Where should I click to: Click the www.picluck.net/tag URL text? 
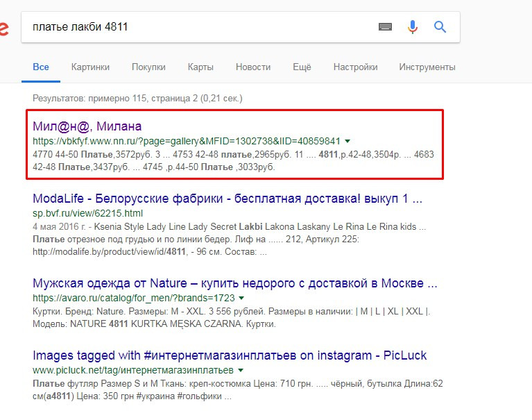click(133, 370)
